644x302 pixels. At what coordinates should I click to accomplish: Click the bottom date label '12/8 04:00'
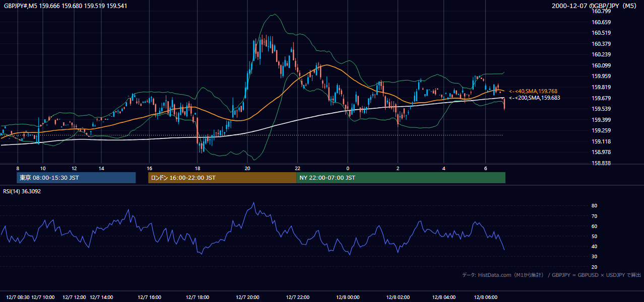coord(444,297)
